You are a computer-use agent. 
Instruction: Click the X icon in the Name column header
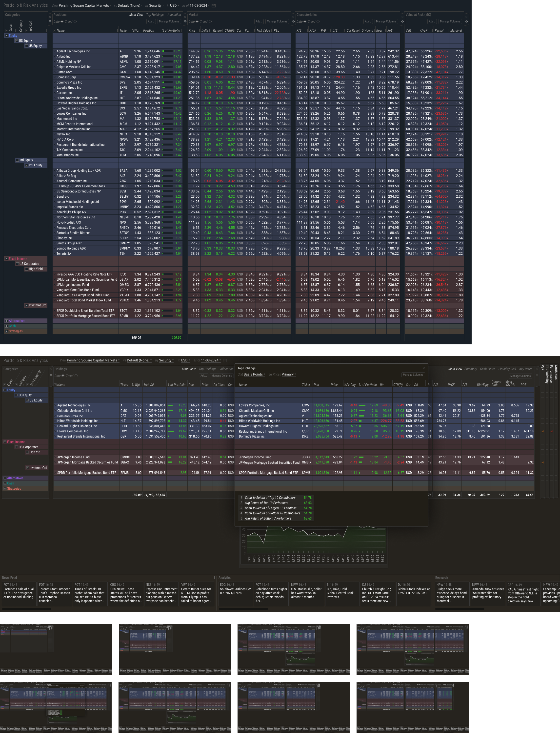[x=54, y=30]
